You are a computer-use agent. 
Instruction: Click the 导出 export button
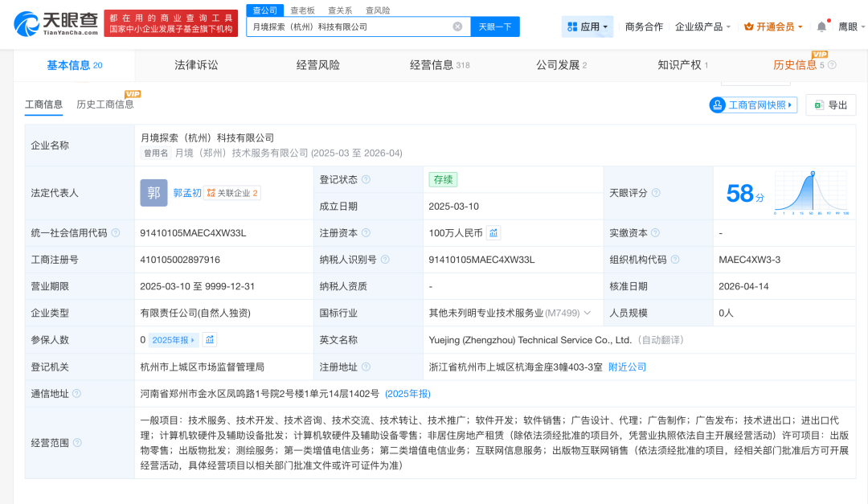[831, 104]
